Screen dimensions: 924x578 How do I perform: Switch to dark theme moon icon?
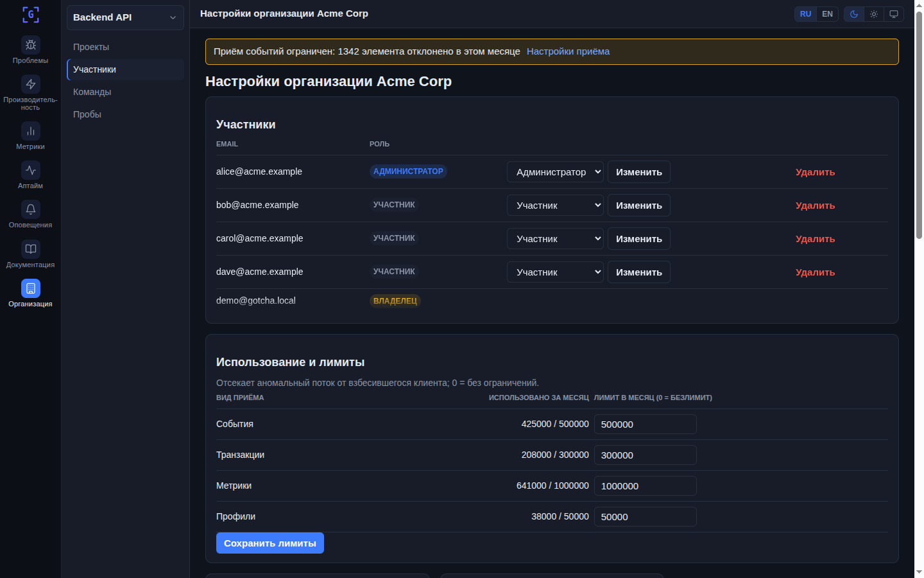point(854,14)
